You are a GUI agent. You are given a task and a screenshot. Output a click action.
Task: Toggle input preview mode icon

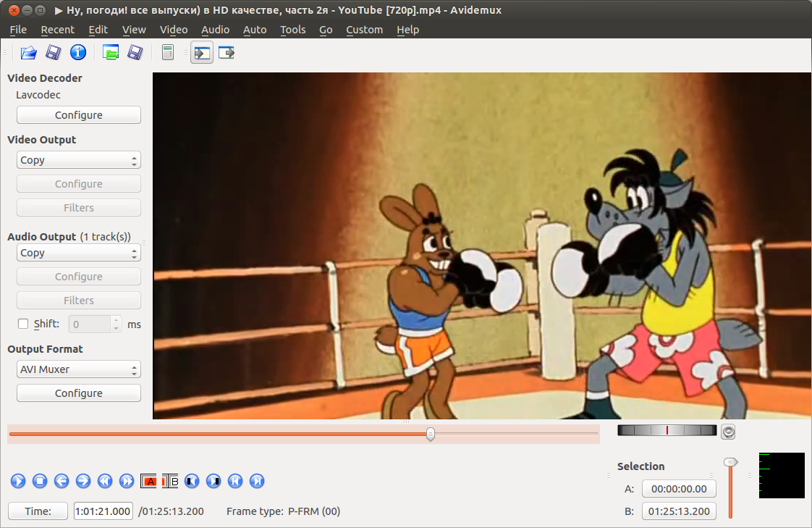[202, 52]
